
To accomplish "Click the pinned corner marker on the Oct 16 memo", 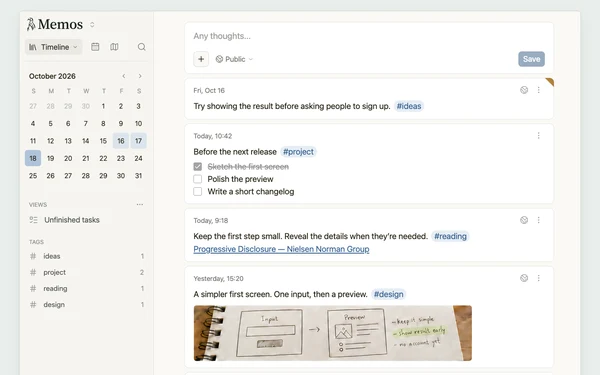I will pyautogui.click(x=550, y=82).
